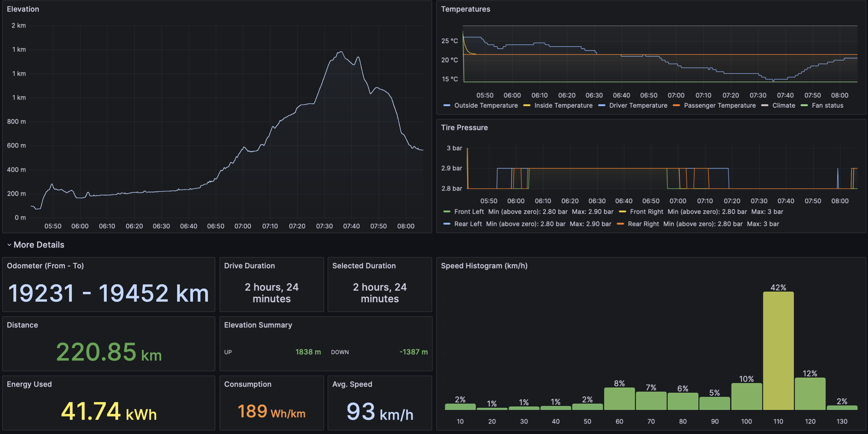
Task: Open the Tire Pressure panel title menu
Action: click(464, 128)
